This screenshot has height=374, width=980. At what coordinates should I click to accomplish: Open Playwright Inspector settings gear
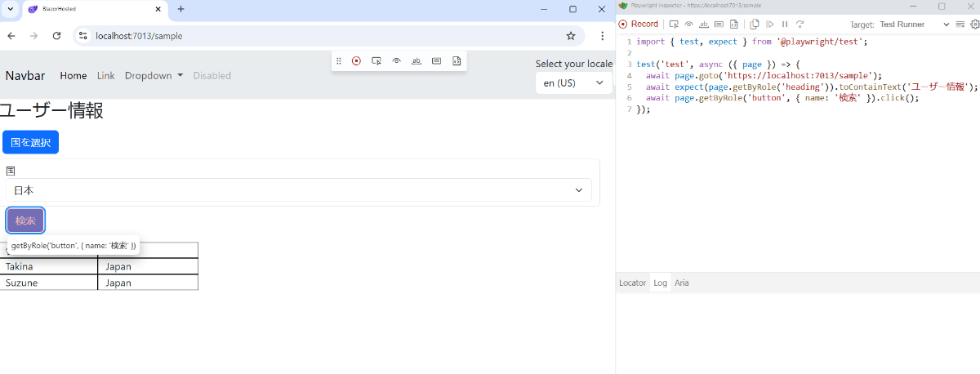pos(974,24)
